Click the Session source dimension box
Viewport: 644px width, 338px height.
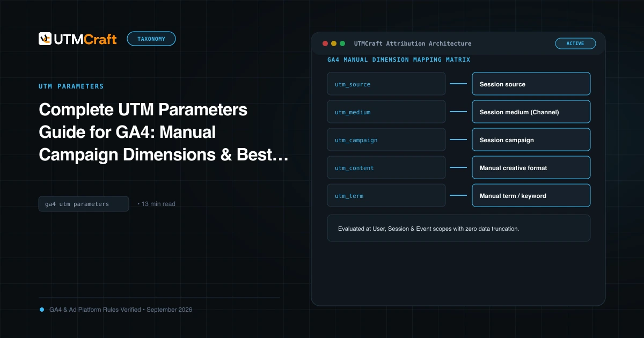(531, 84)
